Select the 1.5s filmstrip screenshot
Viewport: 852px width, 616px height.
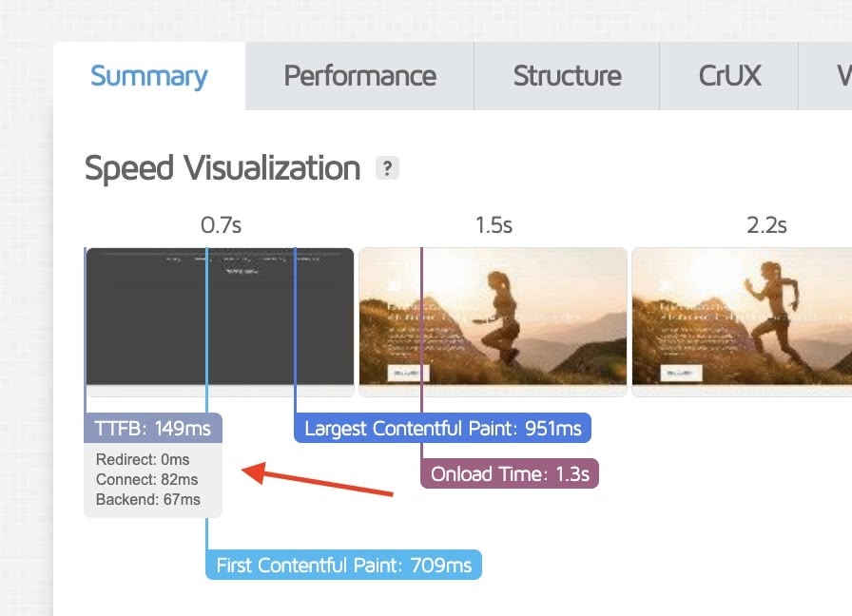tap(493, 321)
